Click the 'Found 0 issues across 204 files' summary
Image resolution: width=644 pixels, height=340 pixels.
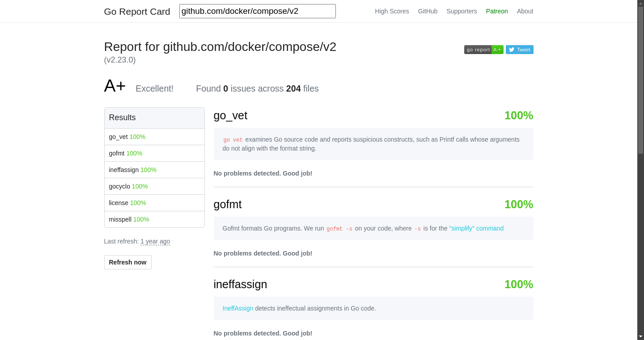click(x=257, y=88)
